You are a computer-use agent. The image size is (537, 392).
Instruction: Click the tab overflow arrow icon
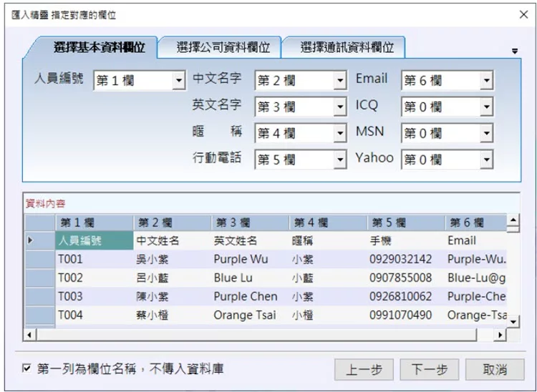(x=514, y=52)
